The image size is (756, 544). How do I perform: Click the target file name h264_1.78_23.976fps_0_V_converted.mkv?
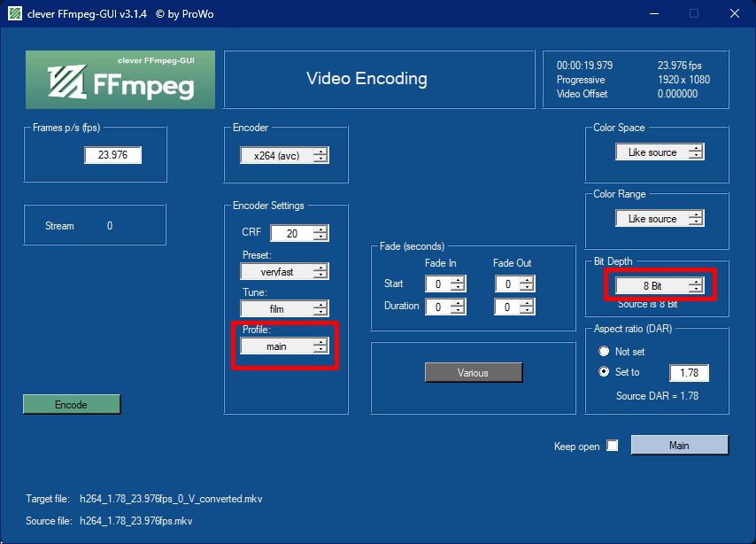171,499
